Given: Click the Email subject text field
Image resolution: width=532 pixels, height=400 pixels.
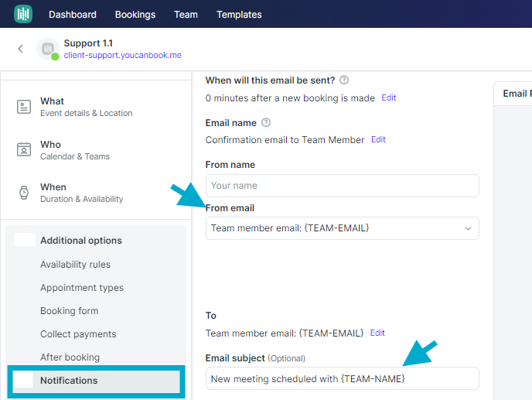Looking at the screenshot, I should (342, 378).
